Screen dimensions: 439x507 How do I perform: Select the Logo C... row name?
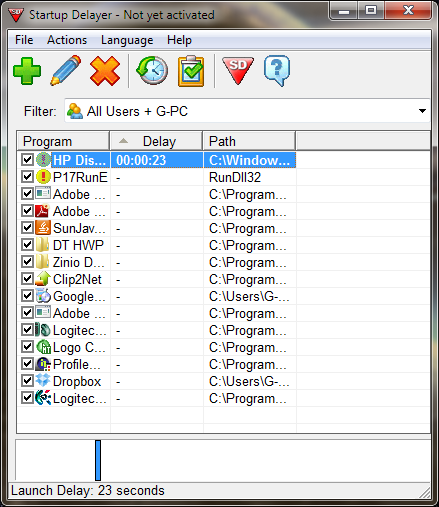(79, 347)
